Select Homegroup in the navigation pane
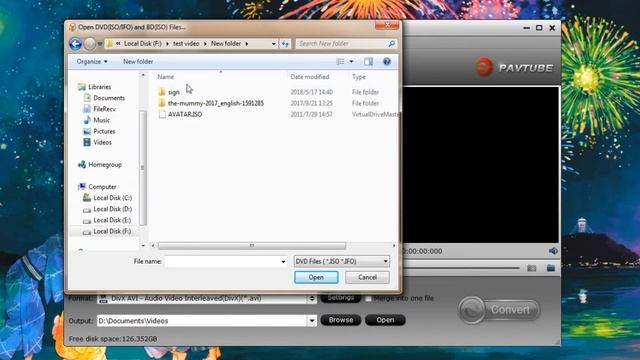The width and height of the screenshot is (640, 360). tap(105, 164)
